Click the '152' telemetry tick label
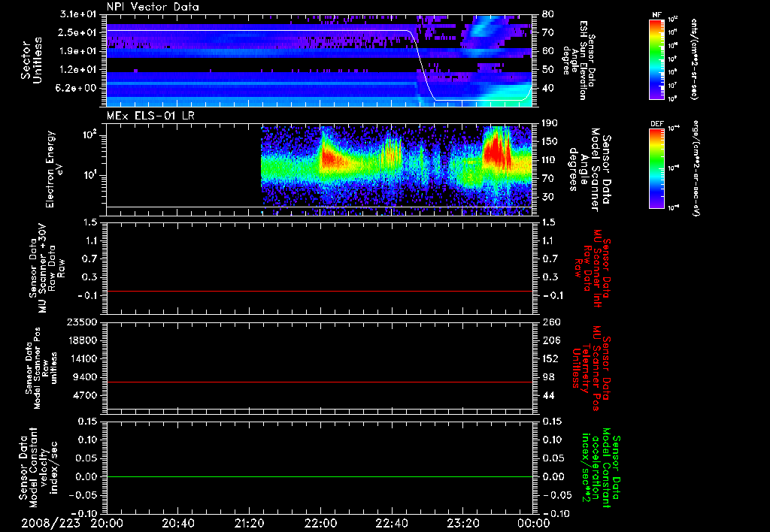Screen dimensions: 770x532 [x=551, y=358]
